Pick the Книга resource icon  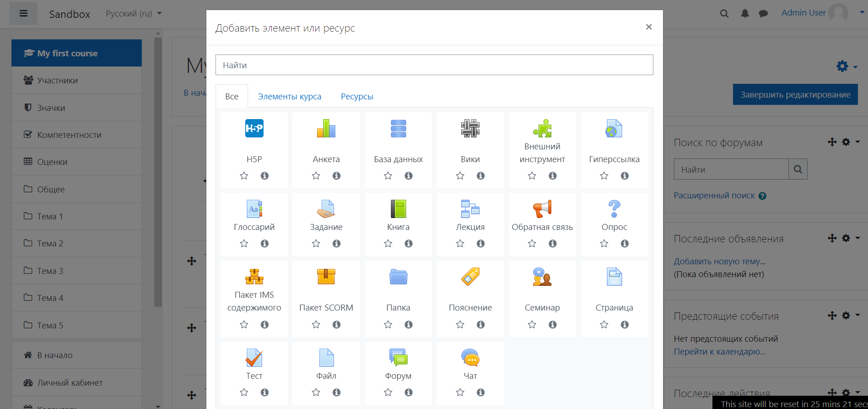398,209
